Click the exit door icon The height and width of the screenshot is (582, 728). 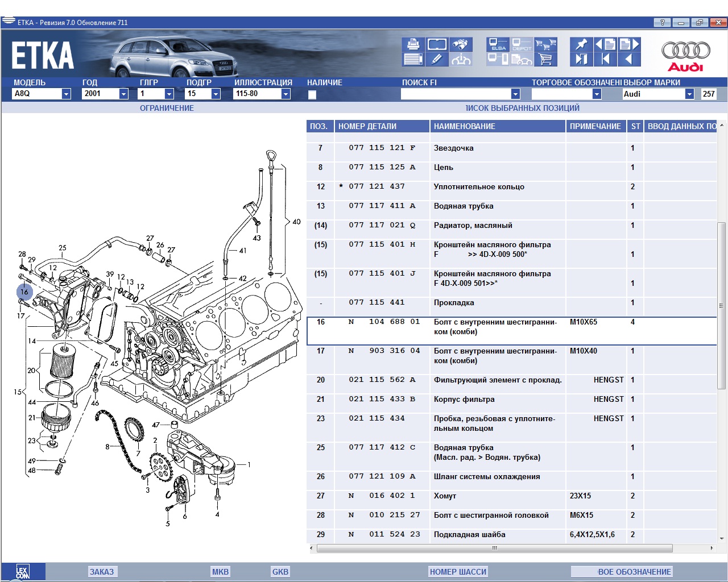581,59
